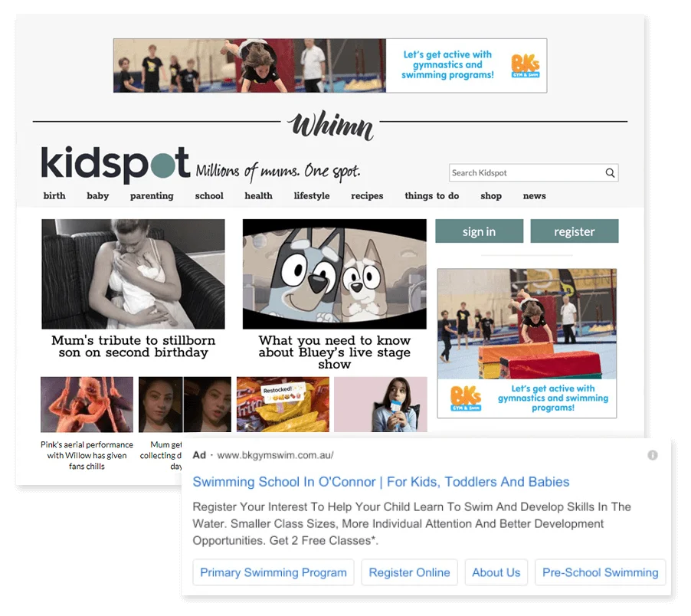Click the Primary Swimming Program sitelink

(x=273, y=572)
